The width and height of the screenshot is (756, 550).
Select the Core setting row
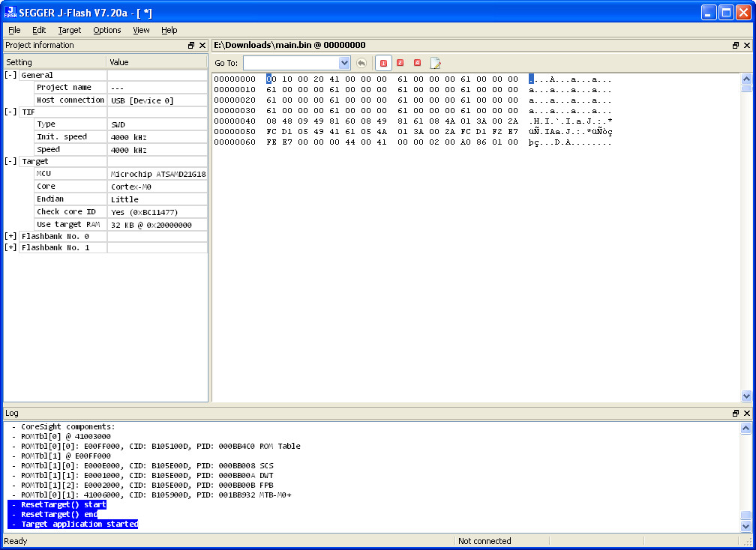click(x=121, y=187)
